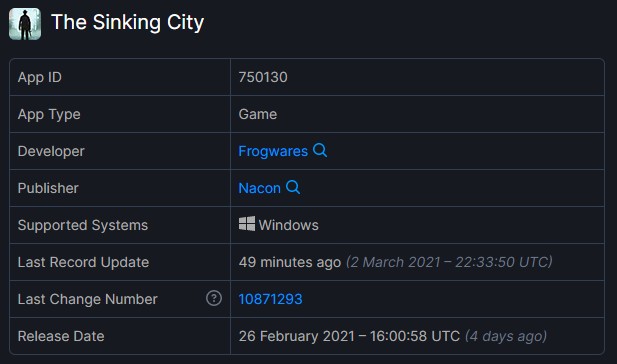Click the 4 days ago relative time

pyautogui.click(x=506, y=336)
